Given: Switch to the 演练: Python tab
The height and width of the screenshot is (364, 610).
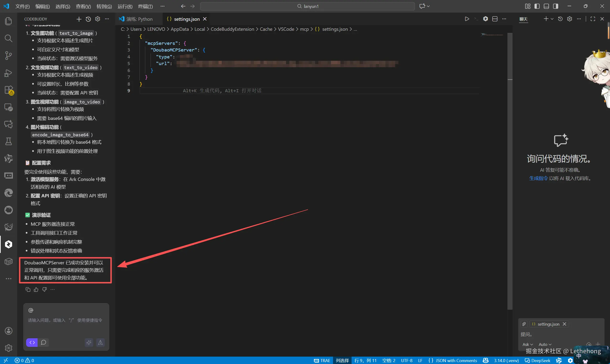Looking at the screenshot, I should [x=139, y=19].
